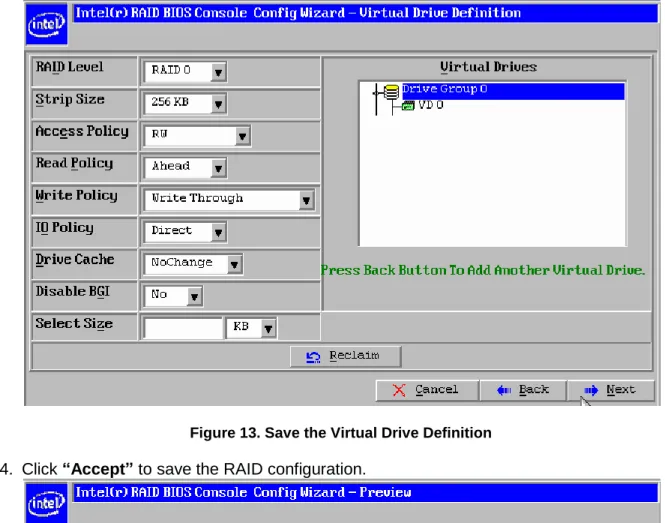The height and width of the screenshot is (523, 665).
Task: Click the red X Cancel icon
Action: pyautogui.click(x=399, y=390)
